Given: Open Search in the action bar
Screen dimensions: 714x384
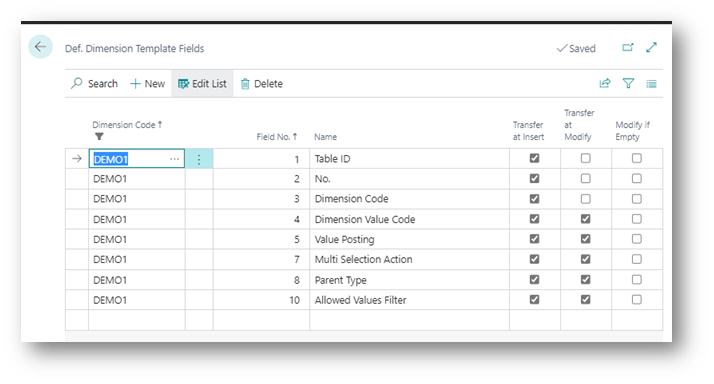Looking at the screenshot, I should 94,84.
